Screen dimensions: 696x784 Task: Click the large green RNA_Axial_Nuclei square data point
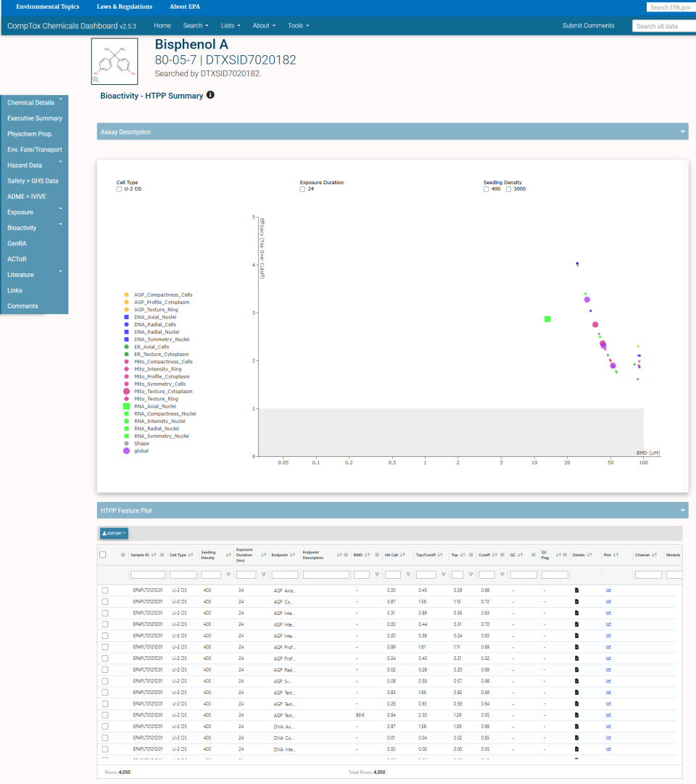point(547,319)
